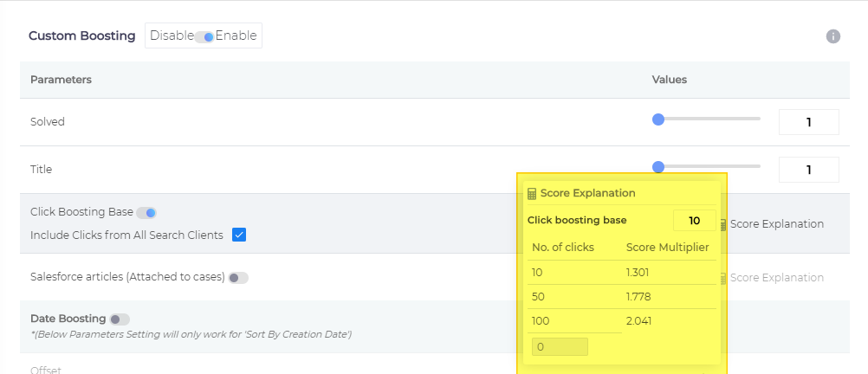Enable the Date Boosting toggle
The height and width of the screenshot is (374, 868).
(120, 319)
